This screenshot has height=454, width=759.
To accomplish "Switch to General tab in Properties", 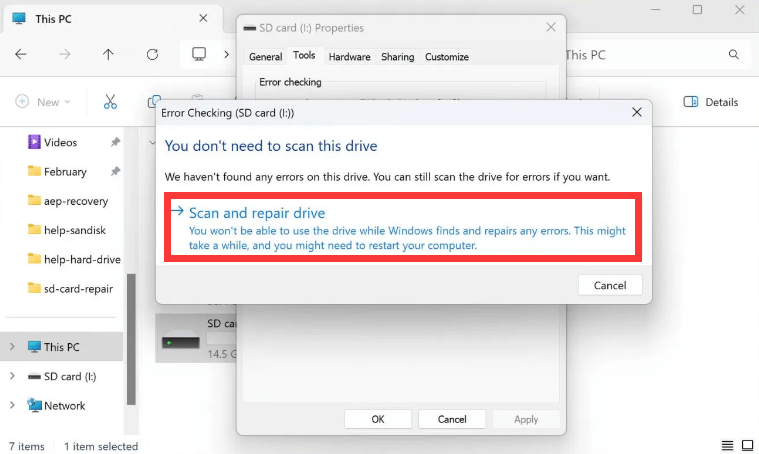I will click(265, 57).
